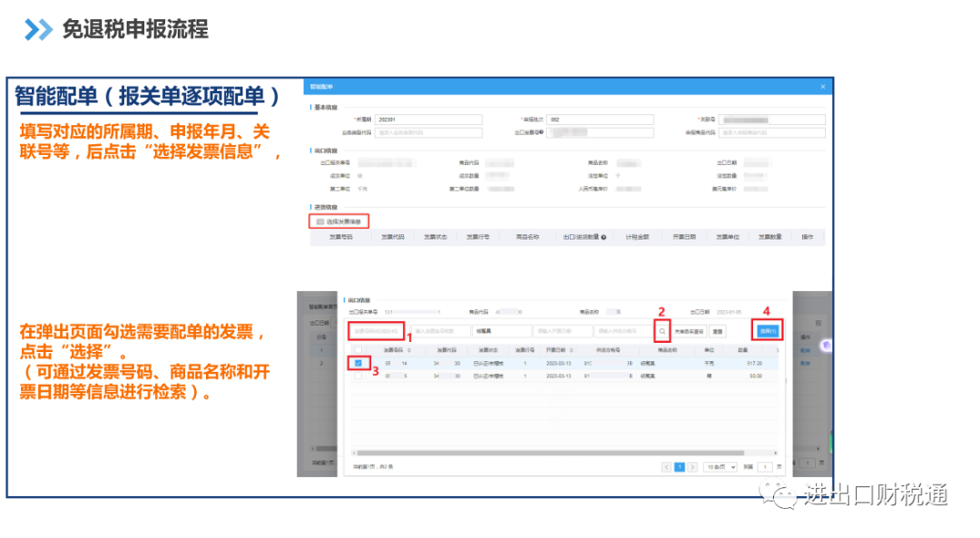The height and width of the screenshot is (538, 980).
Task: Click first 配单 link in background window
Action: [x=805, y=350]
